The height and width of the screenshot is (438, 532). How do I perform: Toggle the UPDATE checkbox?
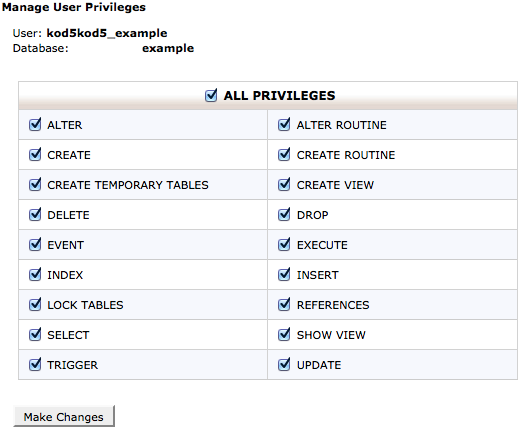click(x=284, y=365)
